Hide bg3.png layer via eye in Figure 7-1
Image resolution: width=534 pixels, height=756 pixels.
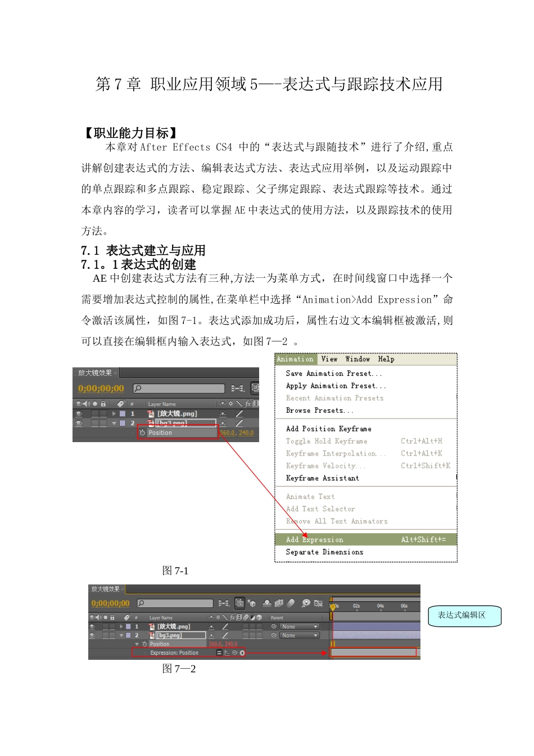[x=79, y=423]
